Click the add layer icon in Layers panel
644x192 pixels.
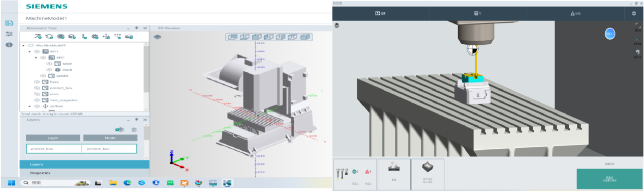[x=120, y=130]
